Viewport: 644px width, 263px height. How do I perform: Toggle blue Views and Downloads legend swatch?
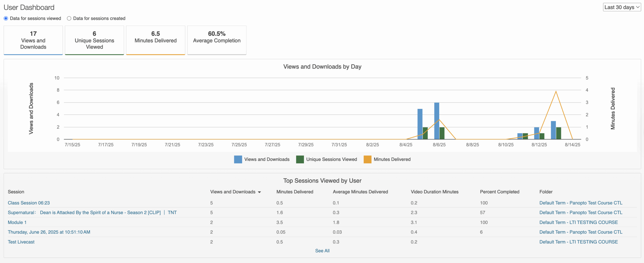[238, 159]
